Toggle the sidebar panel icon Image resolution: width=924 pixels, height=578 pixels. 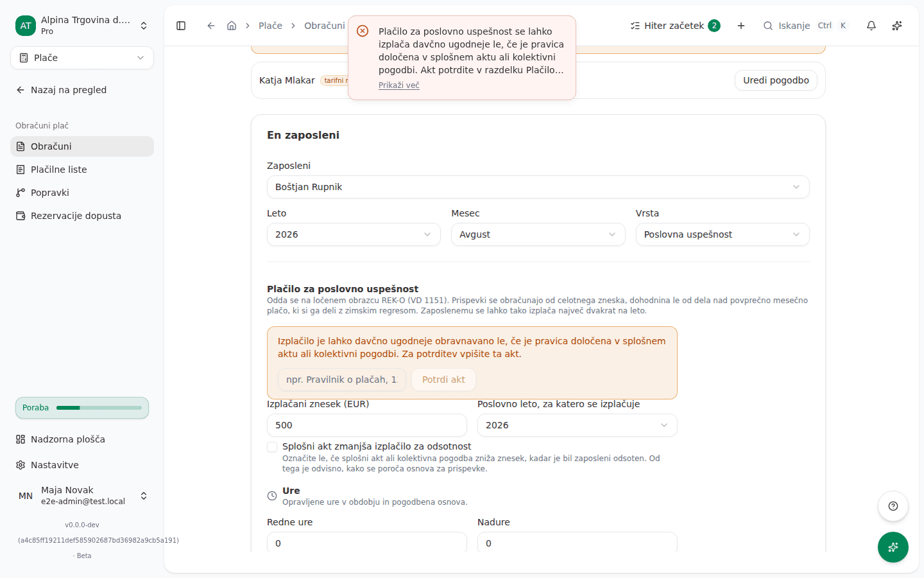181,26
